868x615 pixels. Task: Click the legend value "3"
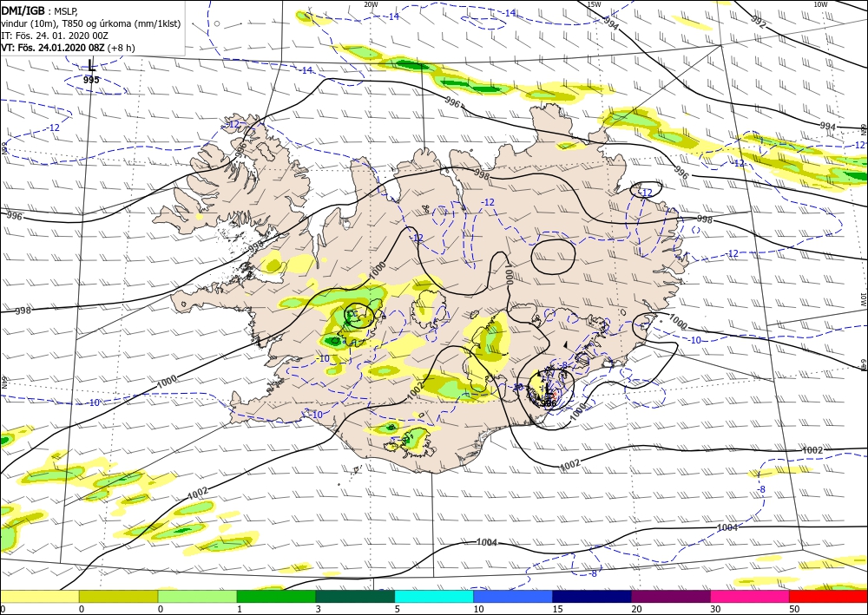[x=319, y=610]
